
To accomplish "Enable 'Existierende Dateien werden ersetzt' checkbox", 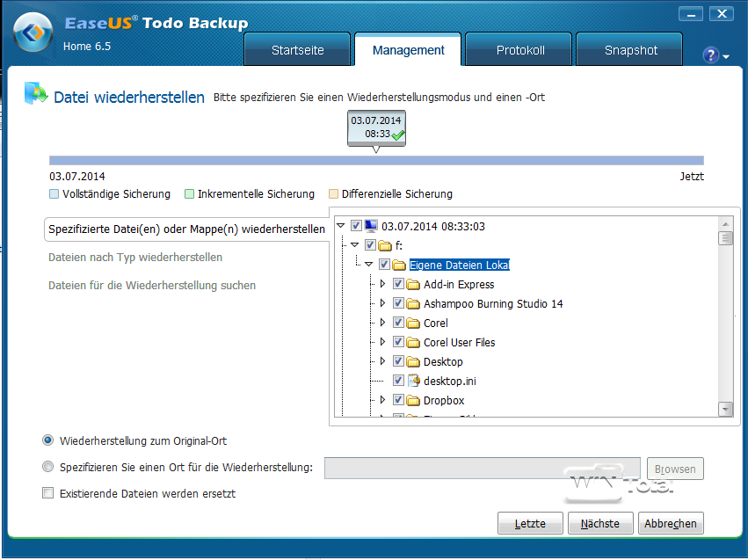I will tap(48, 494).
